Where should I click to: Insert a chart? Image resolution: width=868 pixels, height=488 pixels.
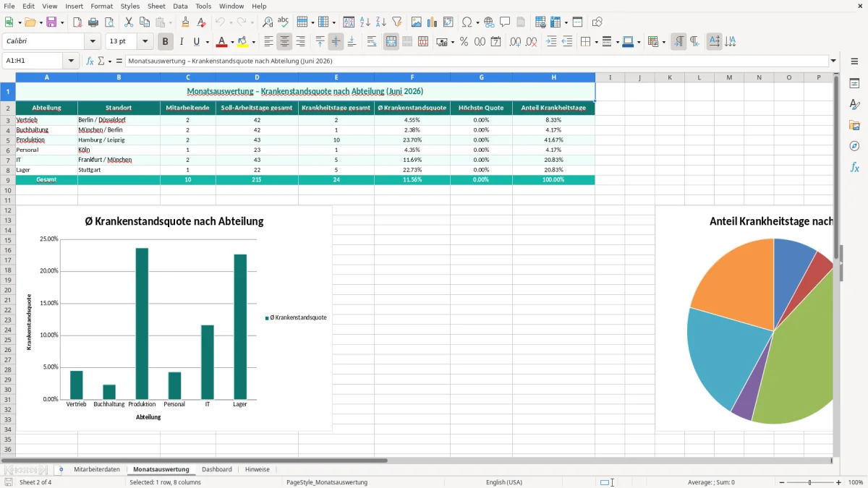tap(433, 22)
